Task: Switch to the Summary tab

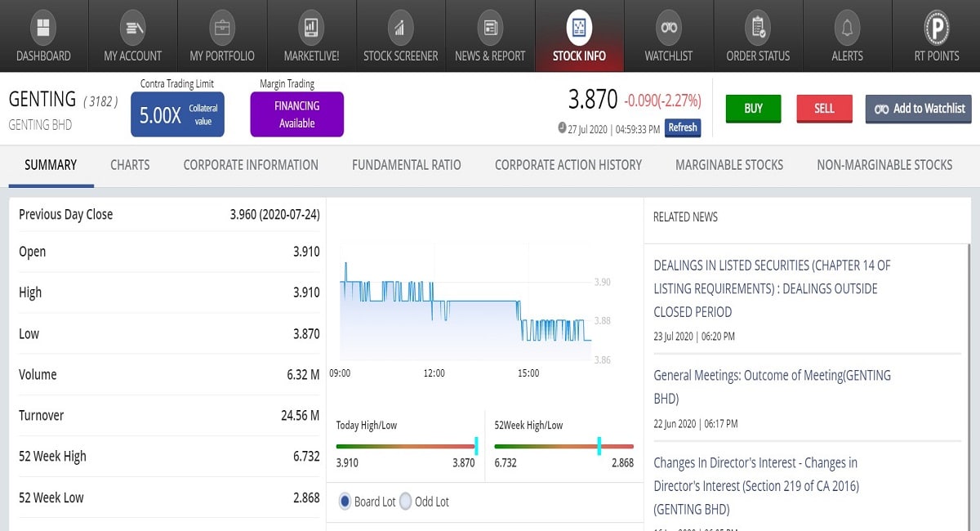Action: 51,165
